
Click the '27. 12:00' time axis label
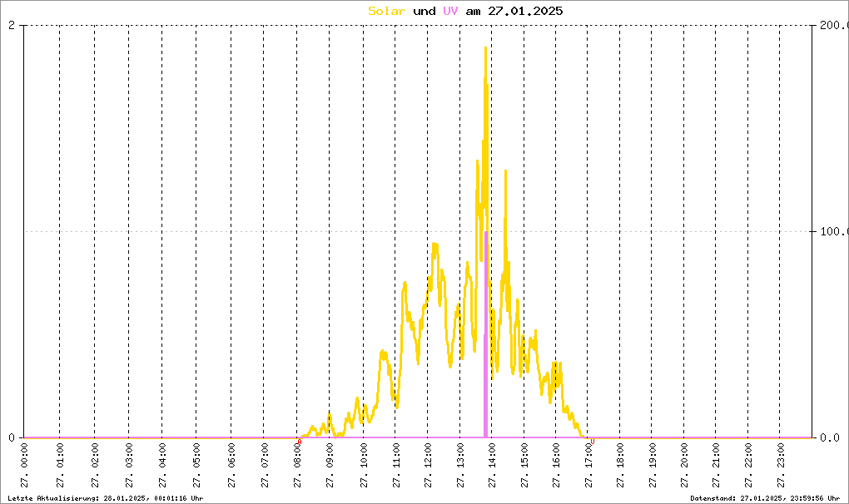click(429, 466)
